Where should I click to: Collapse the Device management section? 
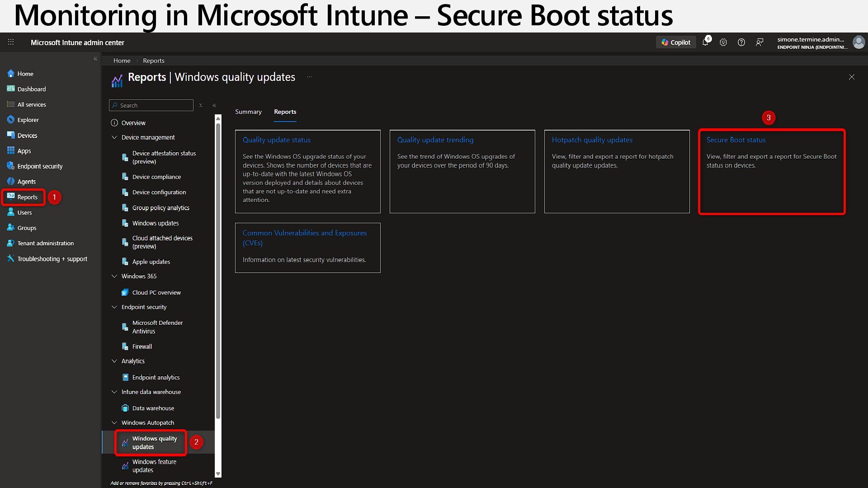coord(114,137)
